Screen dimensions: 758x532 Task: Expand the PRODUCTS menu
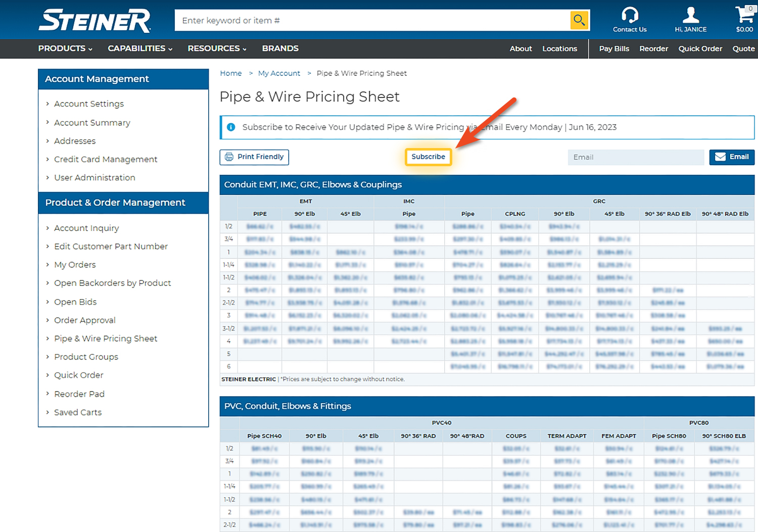[x=65, y=49]
